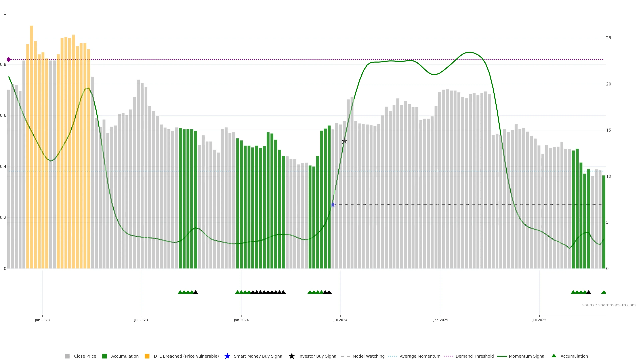Click the Jan 2023 axis label
Screen dimensions: 644x362
[42, 320]
